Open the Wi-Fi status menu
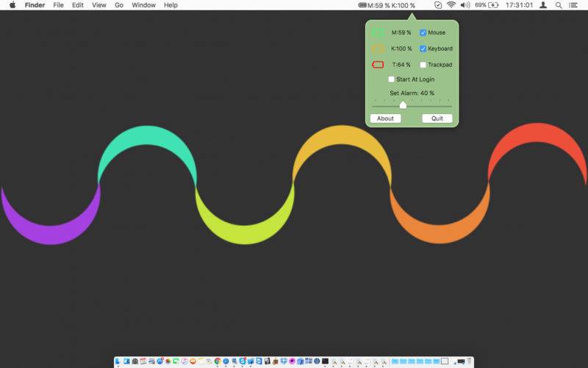Screen dimensions: 588x368 point(451,5)
